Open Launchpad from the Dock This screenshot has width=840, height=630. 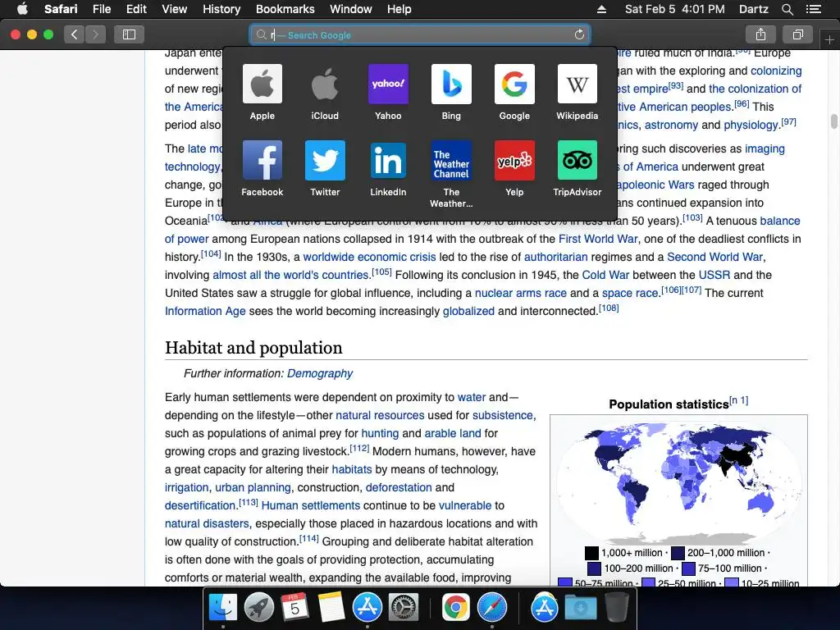pos(258,607)
